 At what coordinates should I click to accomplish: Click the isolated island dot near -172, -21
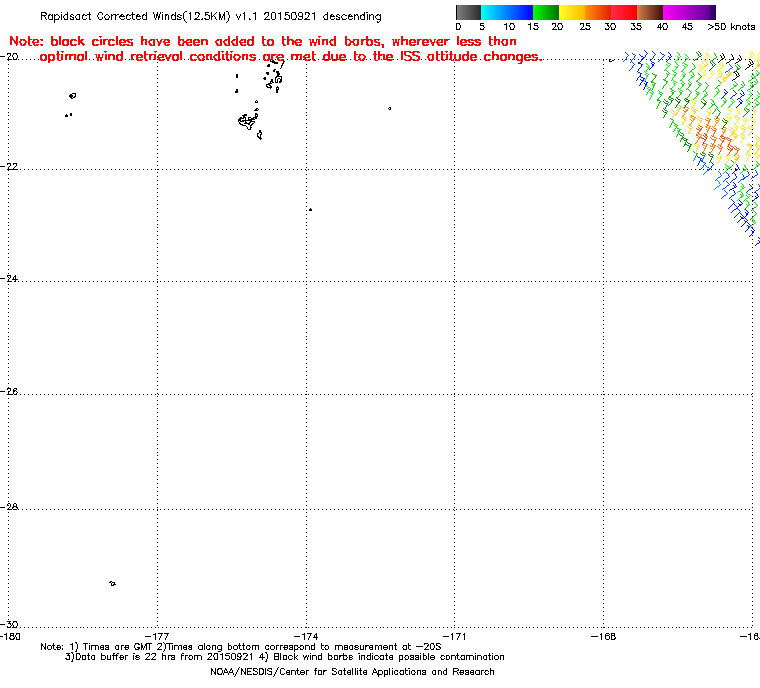click(x=390, y=109)
